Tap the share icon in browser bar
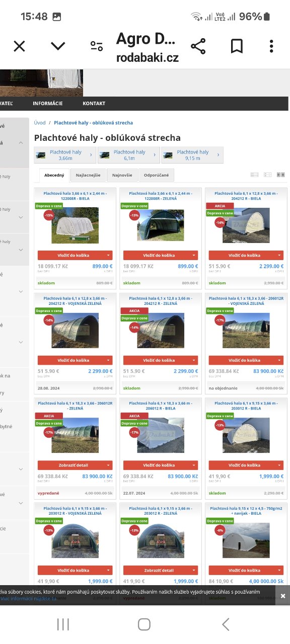This screenshot has height=644, width=290. [x=198, y=46]
